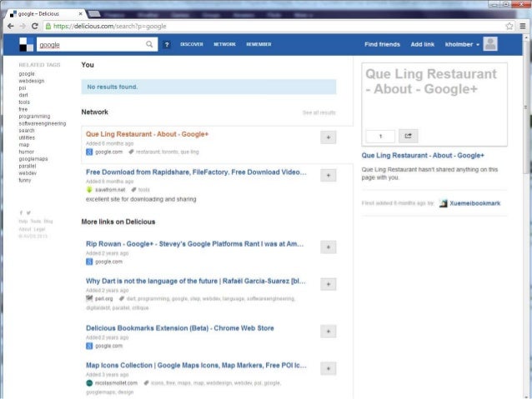Open the Remember menu
This screenshot has width=532, height=399.
(258, 44)
